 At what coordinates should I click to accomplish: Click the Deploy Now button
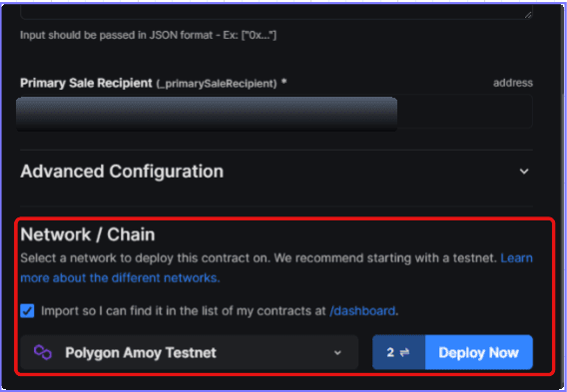click(479, 352)
